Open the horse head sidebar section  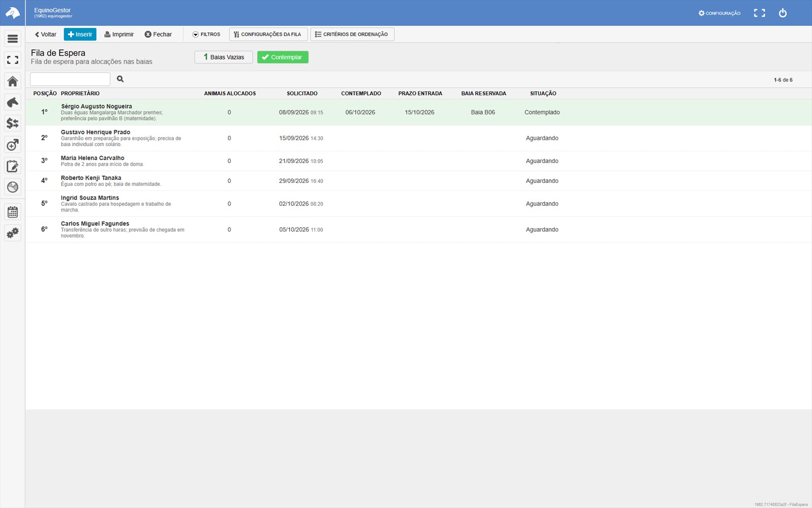[13, 102]
